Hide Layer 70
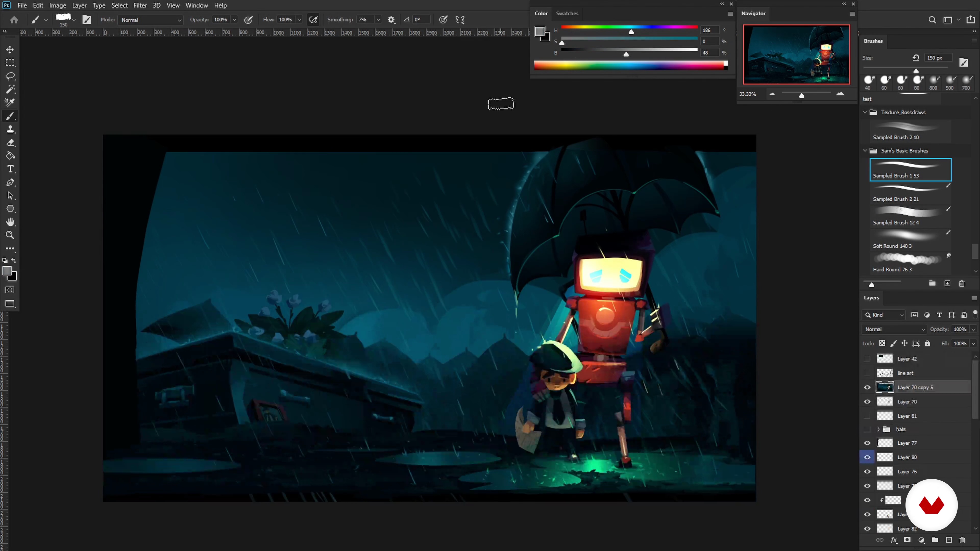Viewport: 980px width, 551px height. click(x=867, y=402)
